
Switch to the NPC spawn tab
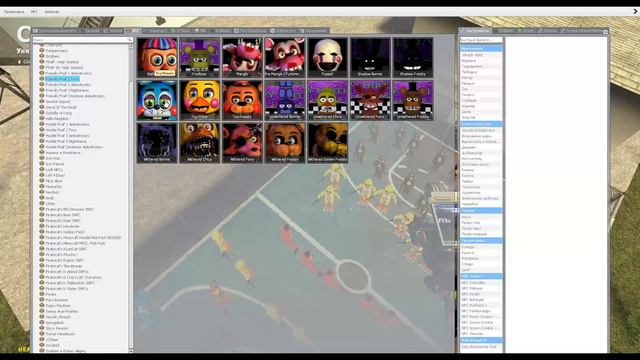click(x=133, y=31)
